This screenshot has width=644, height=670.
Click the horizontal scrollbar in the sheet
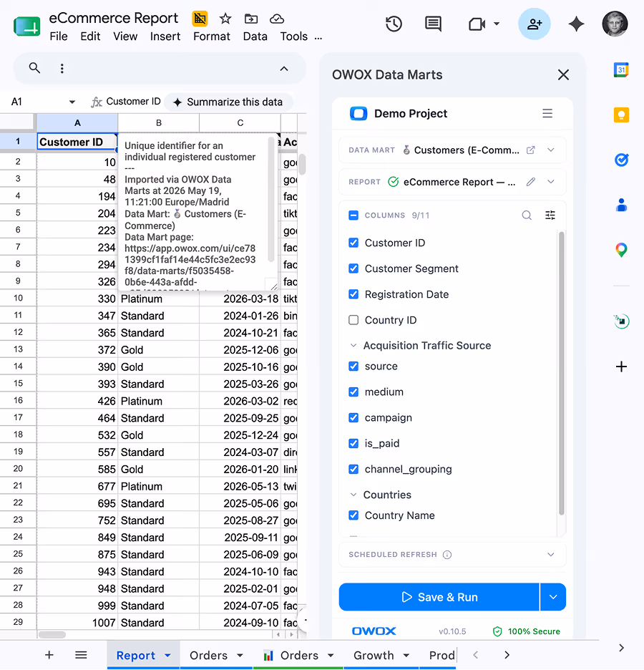52,634
